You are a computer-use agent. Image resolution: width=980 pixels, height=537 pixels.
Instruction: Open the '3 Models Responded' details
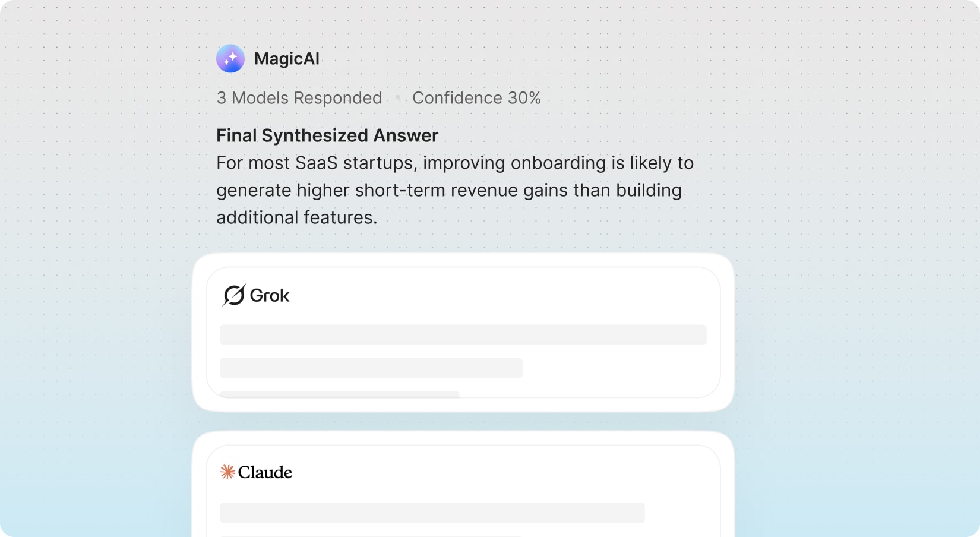(x=299, y=98)
